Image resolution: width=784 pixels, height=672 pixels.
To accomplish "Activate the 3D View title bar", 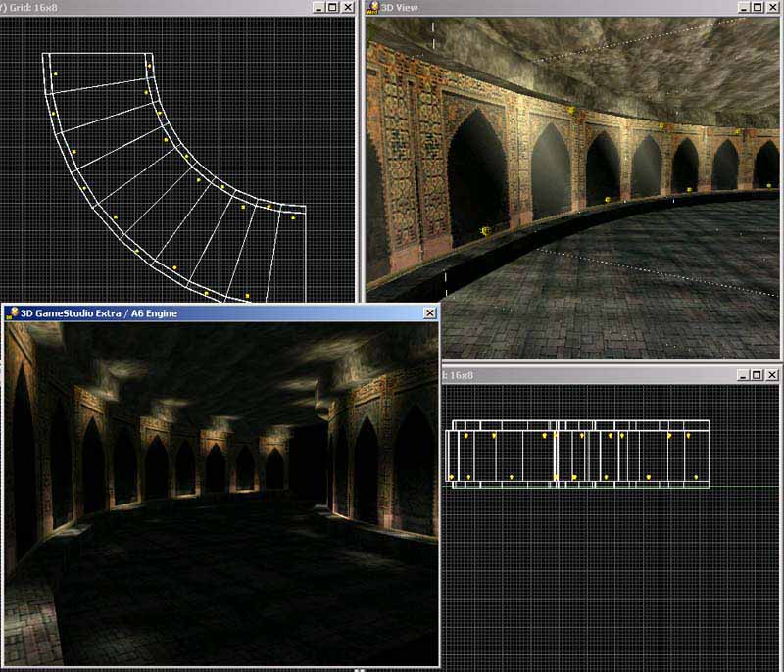I will point(549,7).
